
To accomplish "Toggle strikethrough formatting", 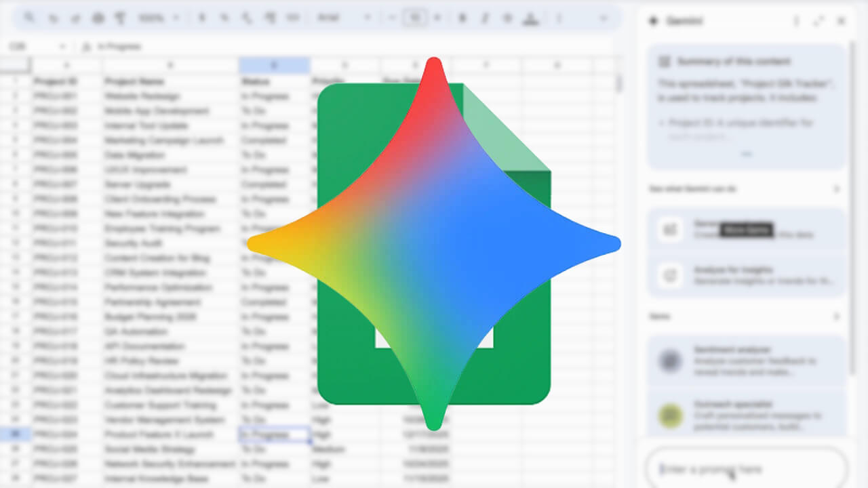I will coord(507,18).
